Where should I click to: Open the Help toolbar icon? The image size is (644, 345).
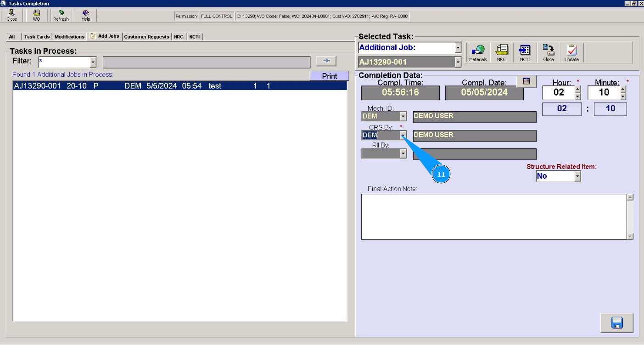pyautogui.click(x=86, y=15)
